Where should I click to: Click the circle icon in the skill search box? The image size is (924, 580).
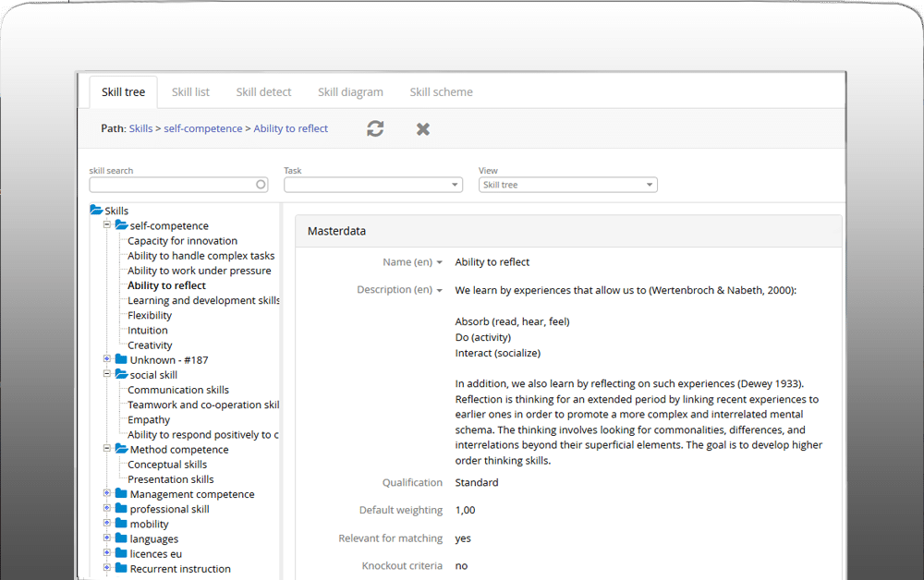coord(261,185)
